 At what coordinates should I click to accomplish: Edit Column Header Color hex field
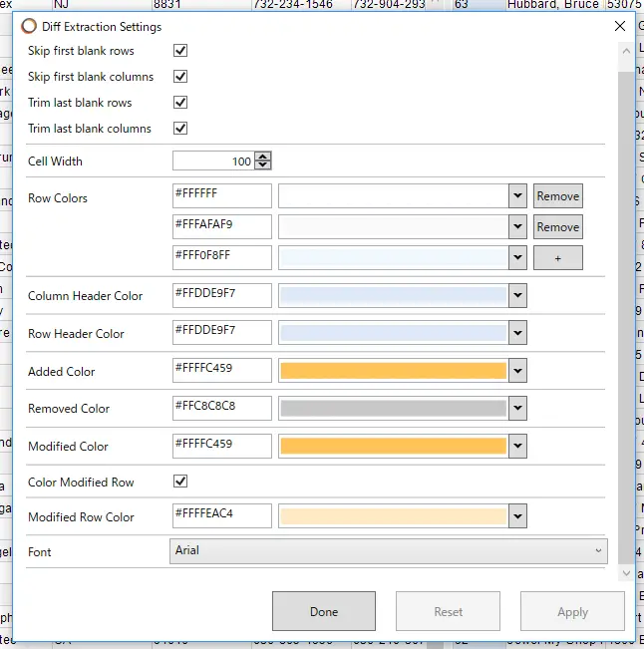click(222, 295)
